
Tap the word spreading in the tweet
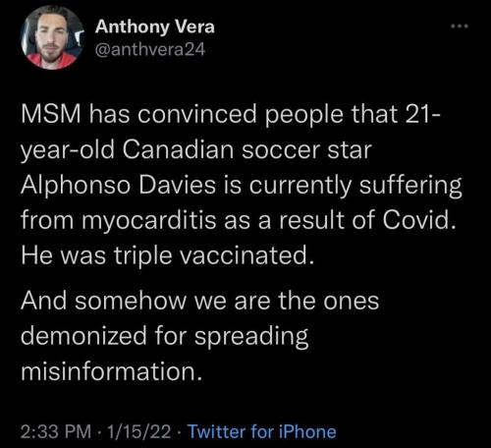click(x=251, y=337)
